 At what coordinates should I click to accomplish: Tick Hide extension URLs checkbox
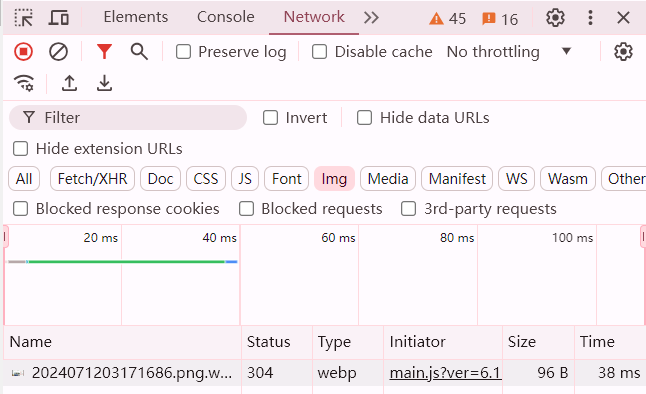coord(20,148)
